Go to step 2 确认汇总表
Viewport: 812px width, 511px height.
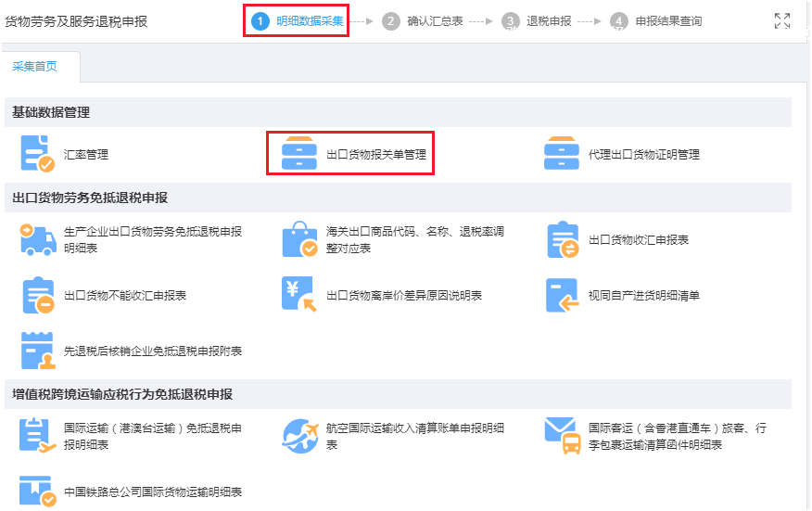424,20
